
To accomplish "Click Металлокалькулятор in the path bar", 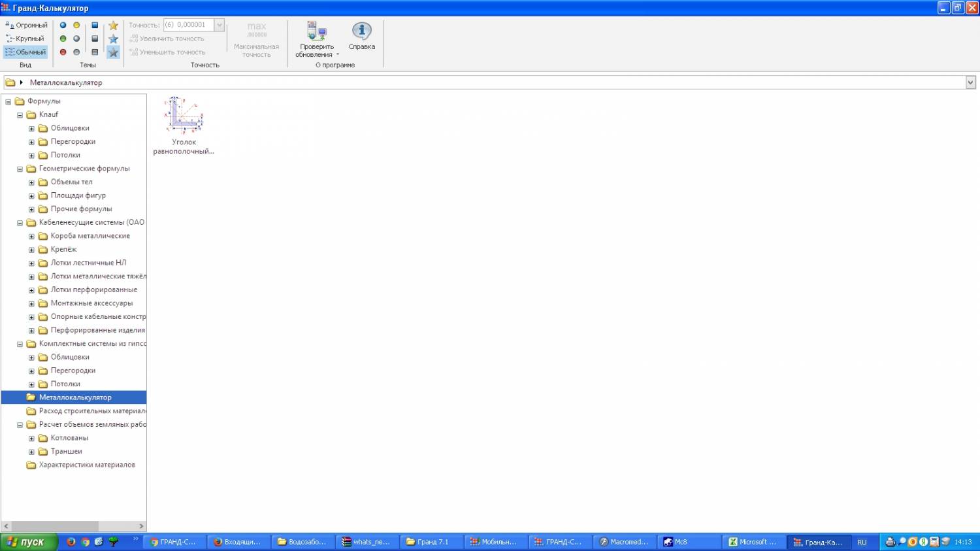I will (x=66, y=82).
